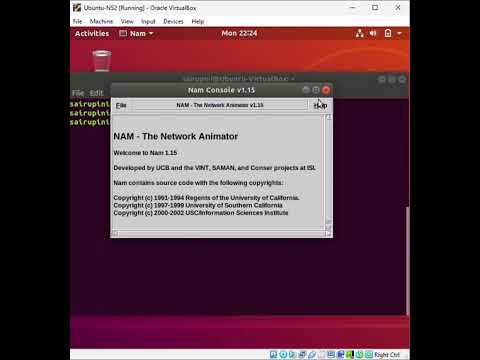
Task: Select the Trash icon on the desktop
Action: coord(102,60)
